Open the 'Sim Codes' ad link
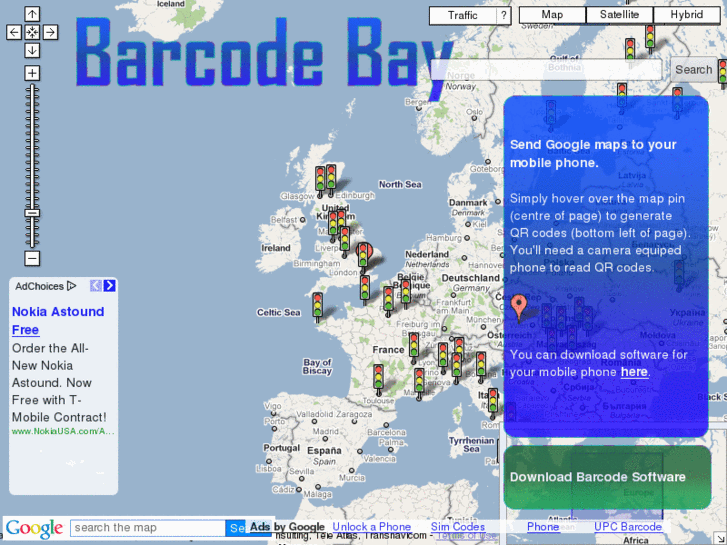 pos(458,527)
